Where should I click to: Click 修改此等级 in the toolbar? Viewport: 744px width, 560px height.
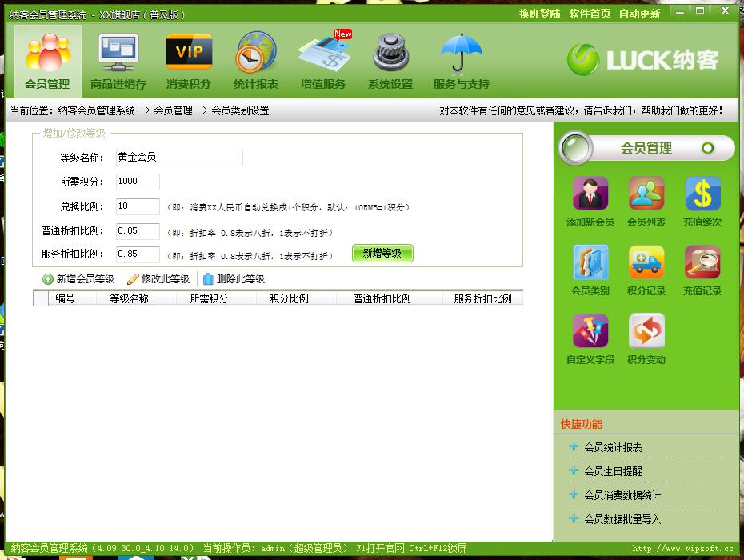click(158, 279)
